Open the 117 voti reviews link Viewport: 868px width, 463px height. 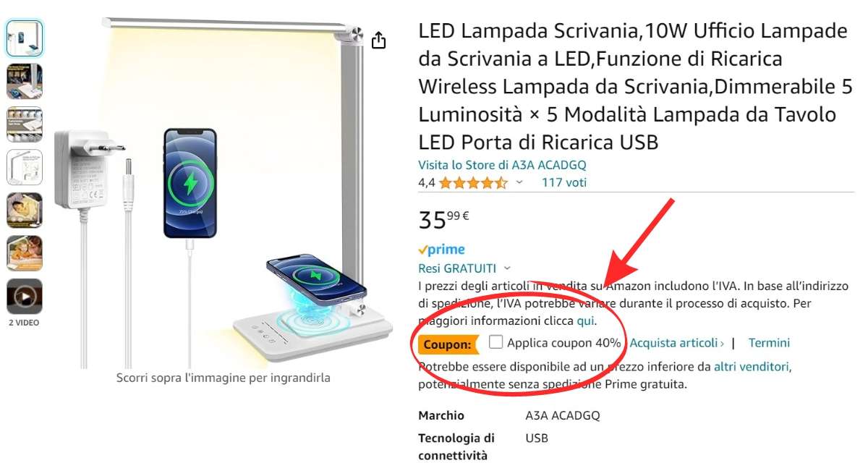point(564,183)
